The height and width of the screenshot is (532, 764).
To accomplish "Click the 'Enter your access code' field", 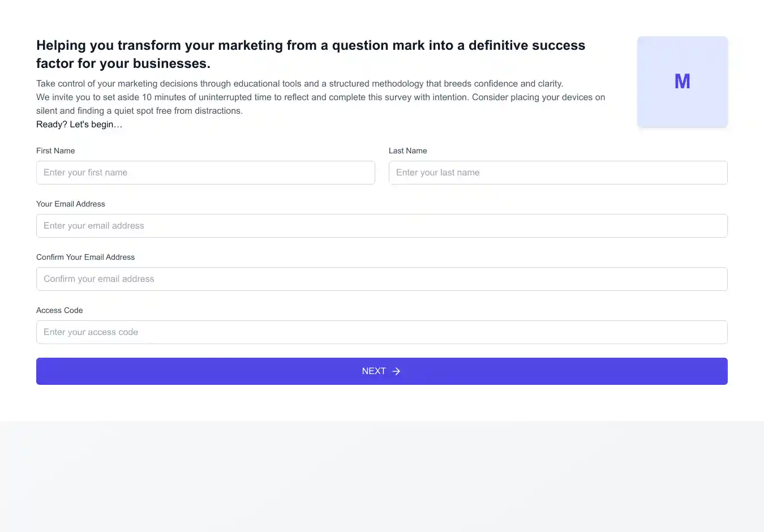I will coord(381,332).
